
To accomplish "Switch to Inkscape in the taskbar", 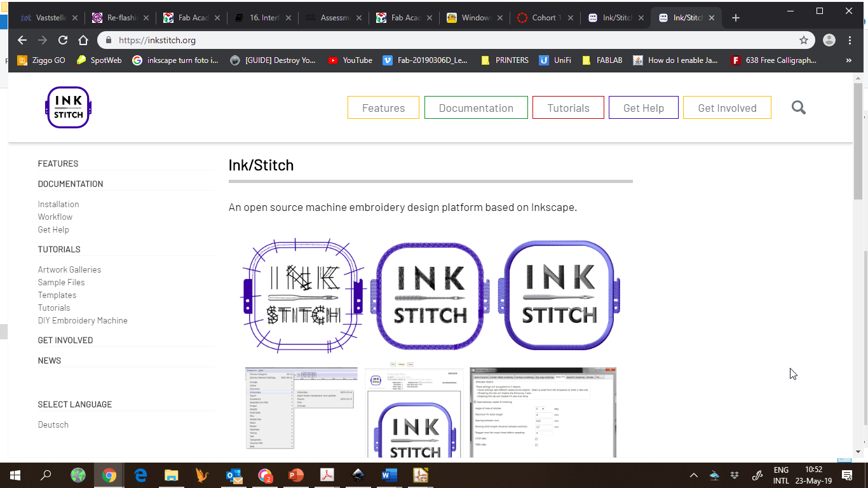I will coord(358,475).
